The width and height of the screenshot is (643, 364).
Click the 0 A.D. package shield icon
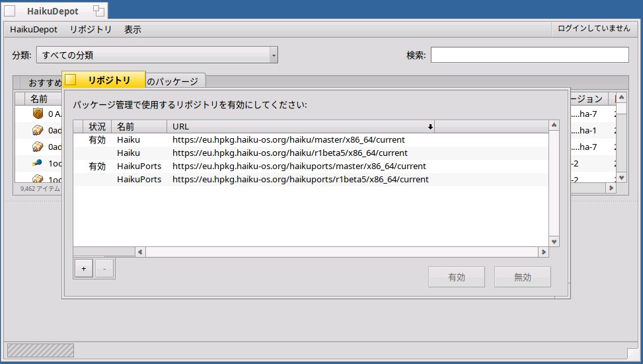(38, 114)
